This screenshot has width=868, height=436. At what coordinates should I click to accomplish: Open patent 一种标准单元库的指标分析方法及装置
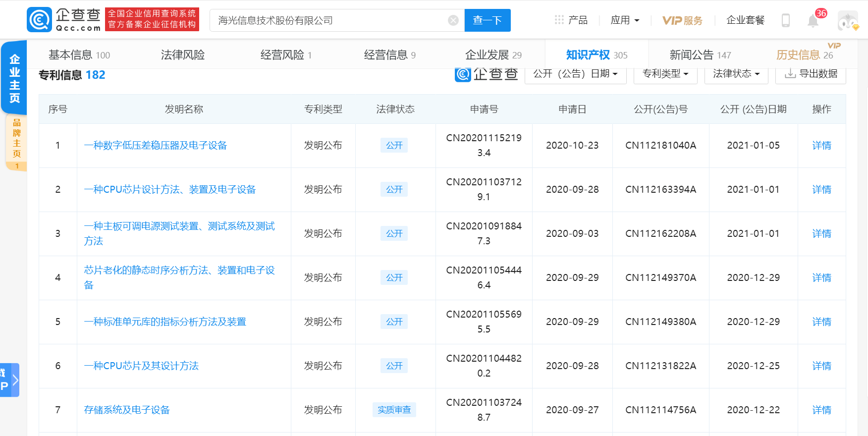165,322
